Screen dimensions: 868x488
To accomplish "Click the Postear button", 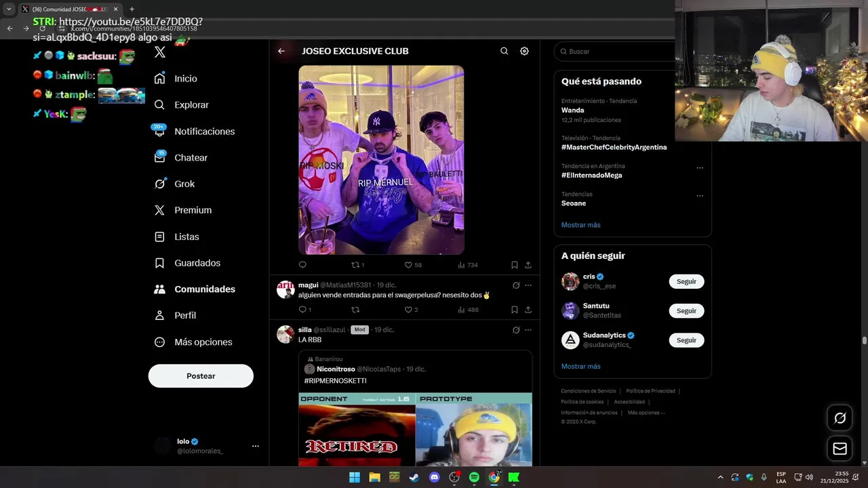I will coord(201,376).
